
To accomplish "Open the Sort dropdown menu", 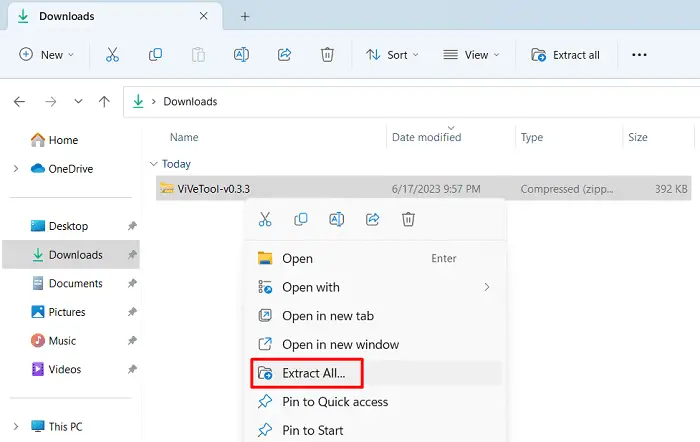I will point(392,55).
